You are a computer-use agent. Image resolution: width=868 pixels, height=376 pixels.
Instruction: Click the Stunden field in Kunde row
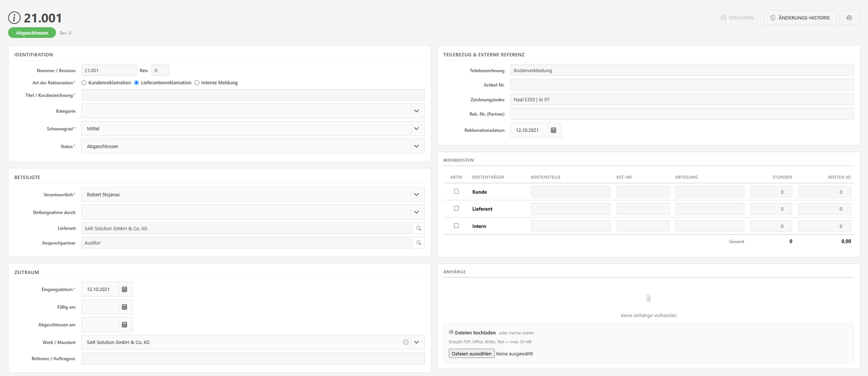(x=771, y=192)
